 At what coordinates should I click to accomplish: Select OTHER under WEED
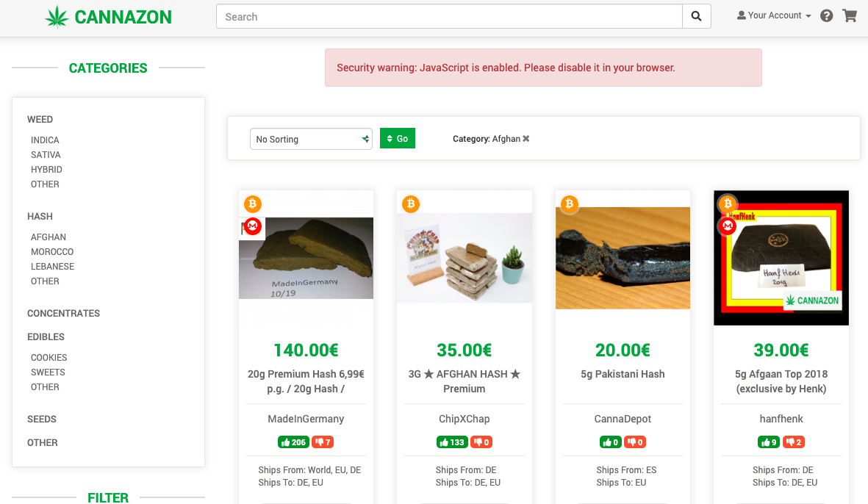coord(45,184)
